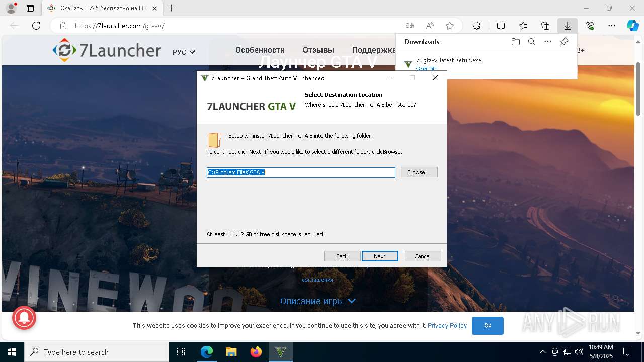
Task: Open the notification center icon
Action: pos(627,352)
